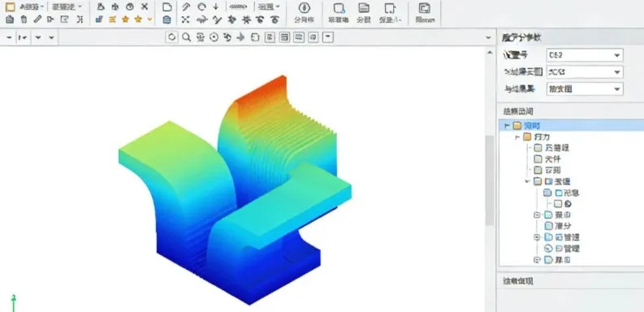Click the orange horizontal lines icon

click(x=112, y=19)
